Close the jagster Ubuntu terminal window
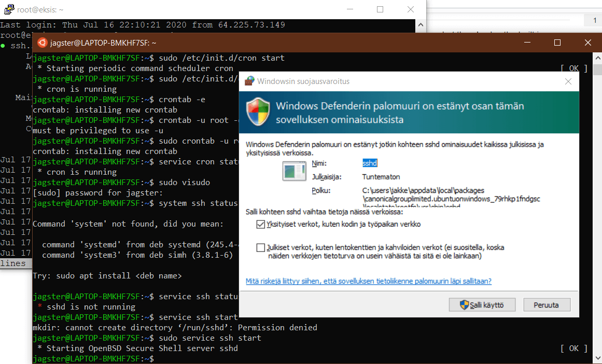602x364 pixels. (x=587, y=43)
